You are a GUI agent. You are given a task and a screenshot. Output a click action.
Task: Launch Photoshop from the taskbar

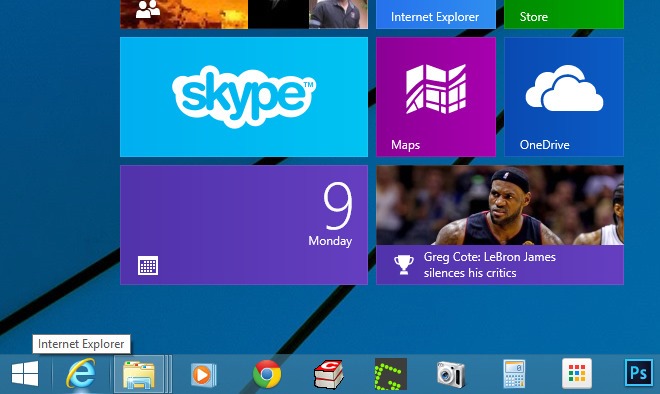pyautogui.click(x=639, y=373)
